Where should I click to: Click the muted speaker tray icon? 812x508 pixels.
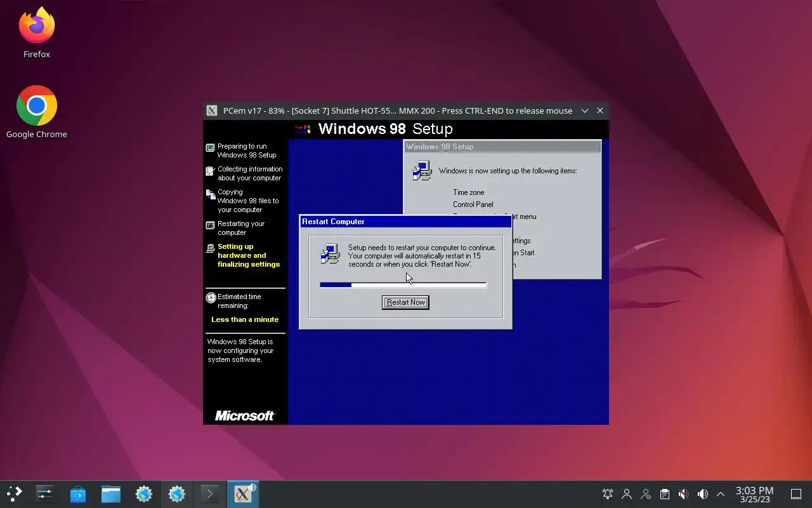[x=683, y=494]
